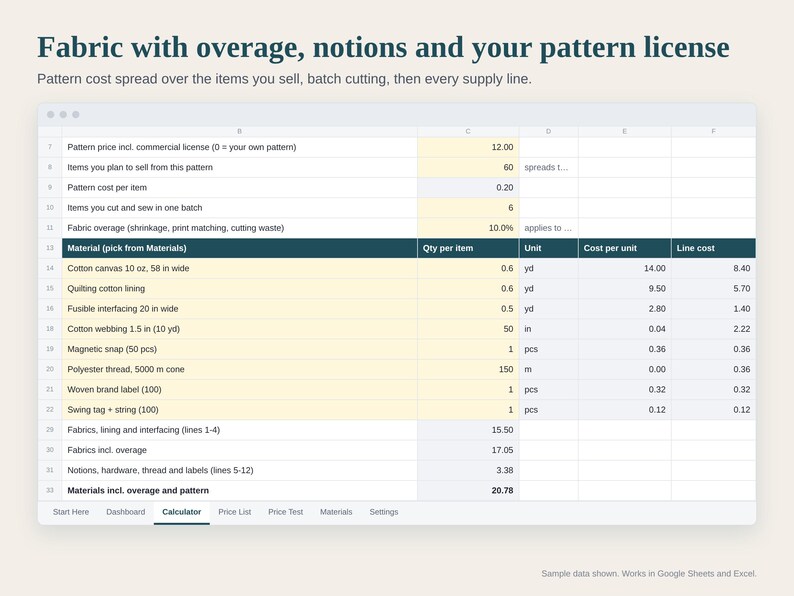Select row 33 header
794x596 pixels.
[x=50, y=491]
